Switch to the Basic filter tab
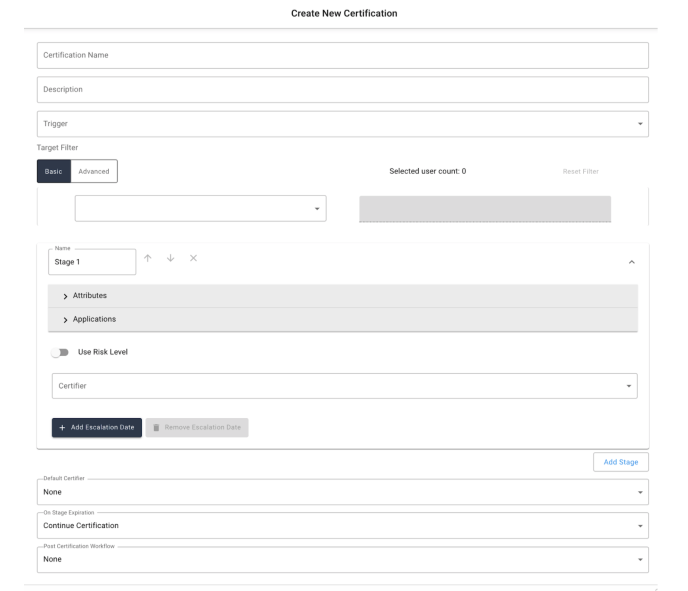 tap(54, 171)
